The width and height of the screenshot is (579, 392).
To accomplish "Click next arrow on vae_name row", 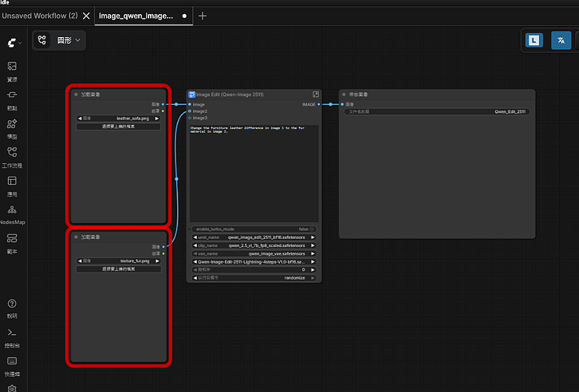I will point(313,254).
